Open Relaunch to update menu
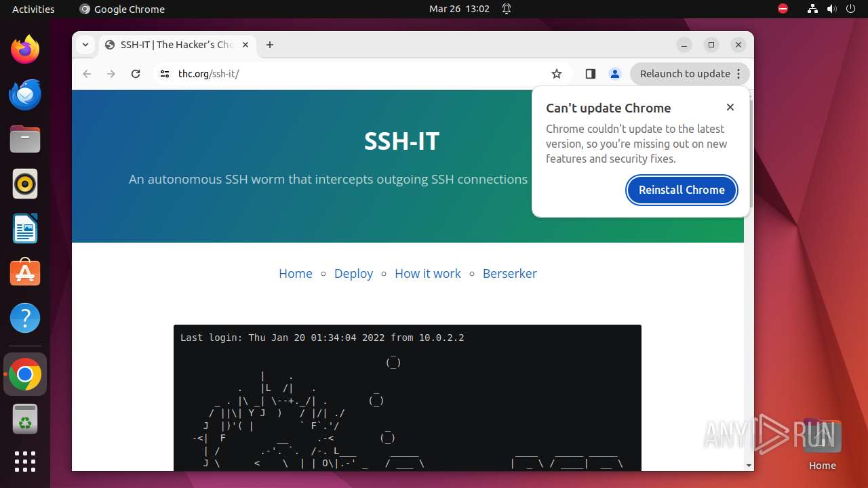The height and width of the screenshot is (488, 868). (690, 74)
